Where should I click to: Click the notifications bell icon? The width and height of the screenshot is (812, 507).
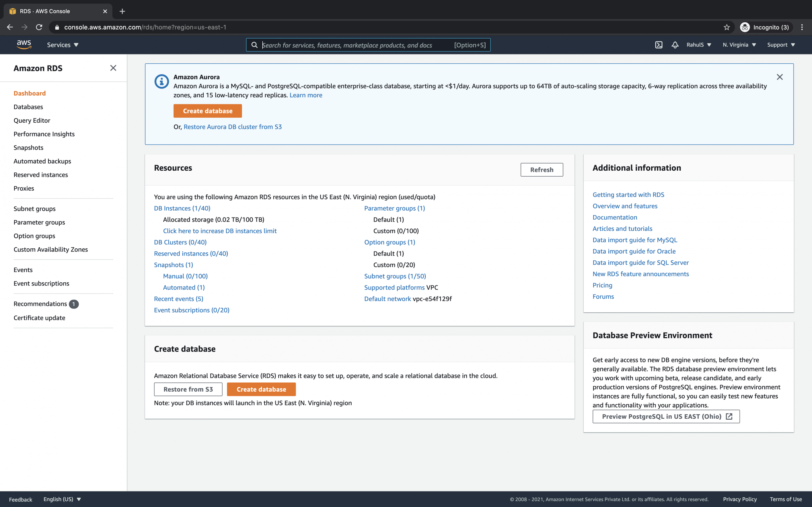tap(675, 45)
